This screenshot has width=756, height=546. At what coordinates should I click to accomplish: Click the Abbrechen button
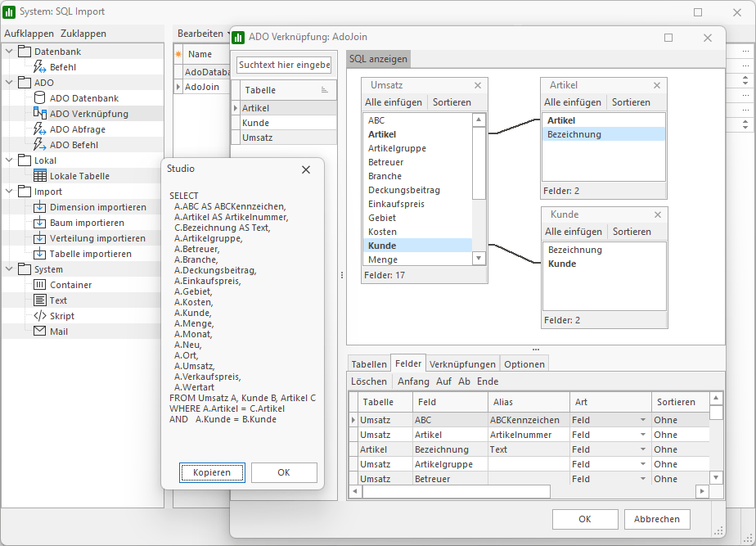point(657,519)
